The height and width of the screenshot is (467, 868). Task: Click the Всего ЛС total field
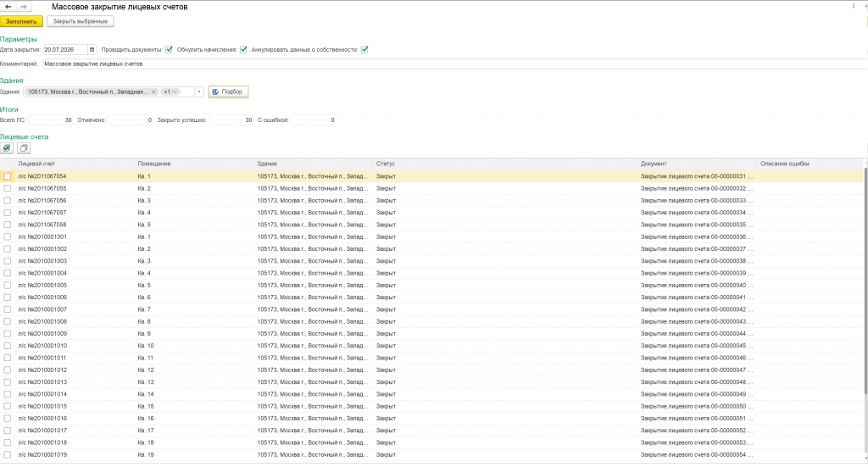click(x=51, y=120)
